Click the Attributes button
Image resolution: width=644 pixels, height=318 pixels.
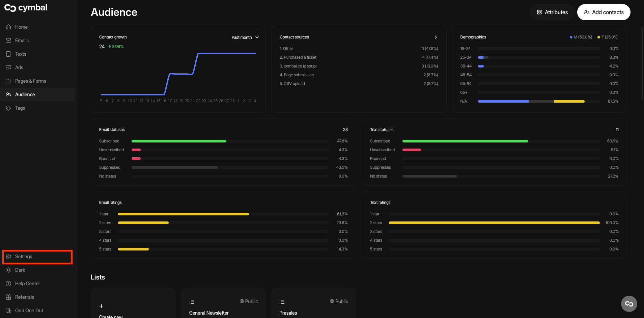[x=552, y=12]
